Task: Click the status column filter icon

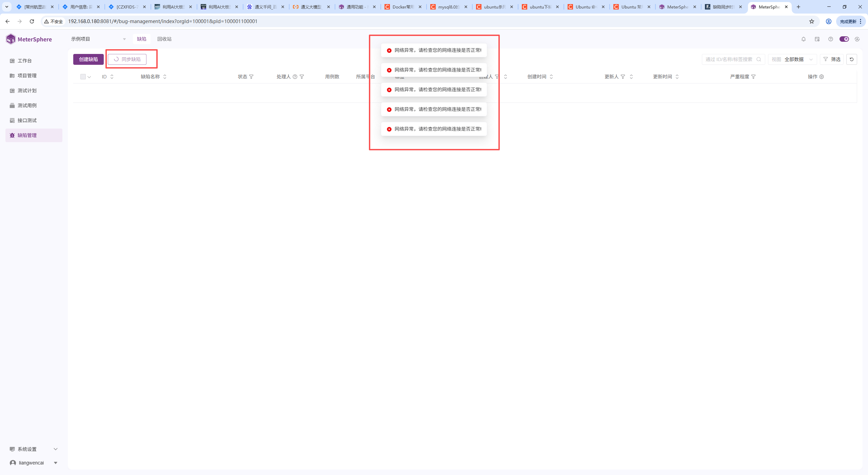Action: click(x=251, y=77)
